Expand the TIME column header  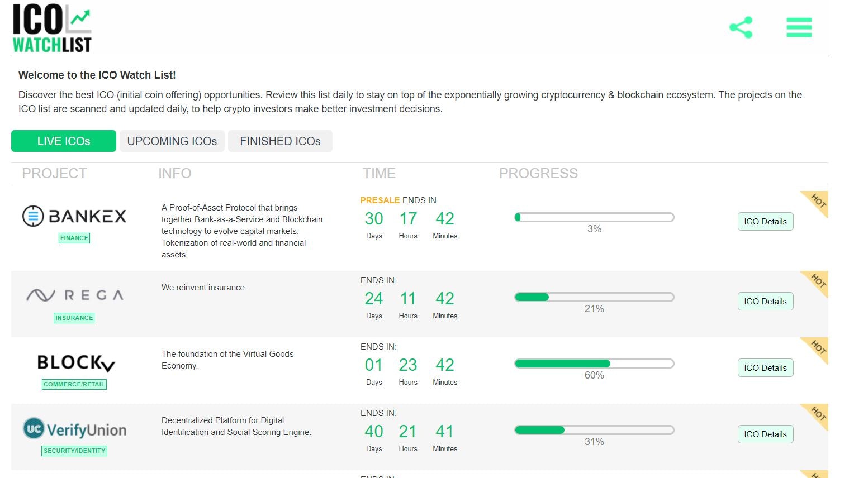379,173
